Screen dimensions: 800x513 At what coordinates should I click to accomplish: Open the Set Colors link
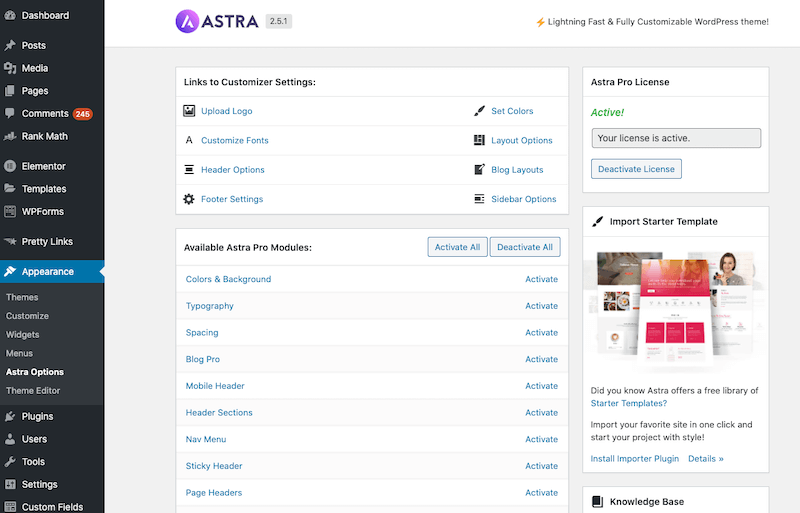coord(512,111)
